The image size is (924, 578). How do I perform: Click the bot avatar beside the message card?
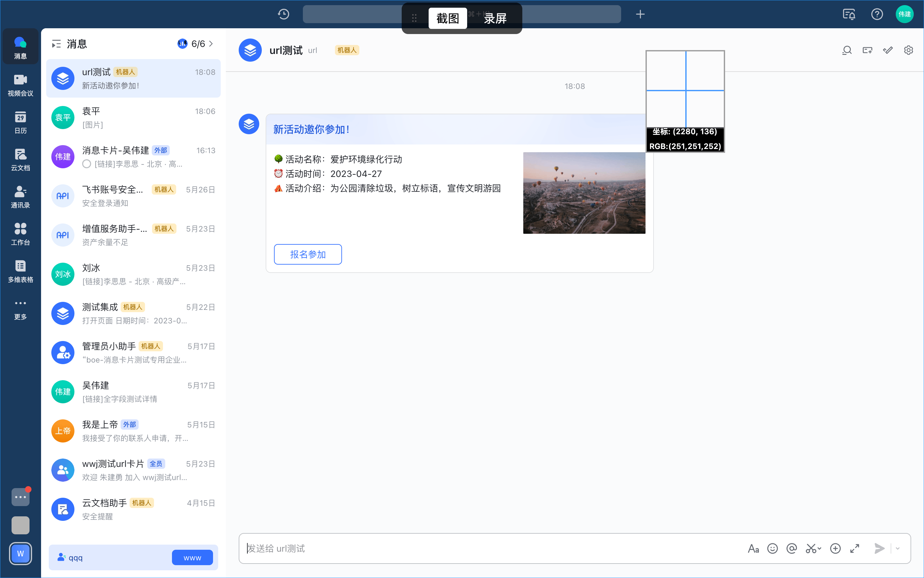249,124
